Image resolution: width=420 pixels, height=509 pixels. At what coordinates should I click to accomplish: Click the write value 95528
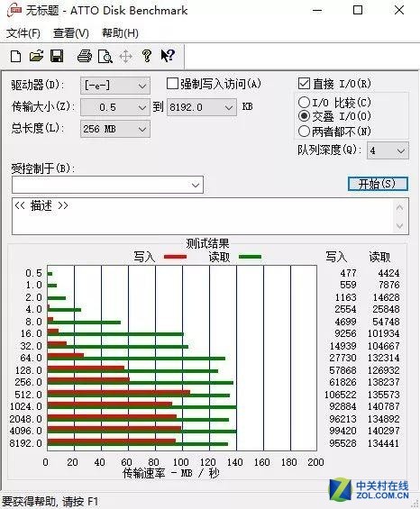[342, 443]
